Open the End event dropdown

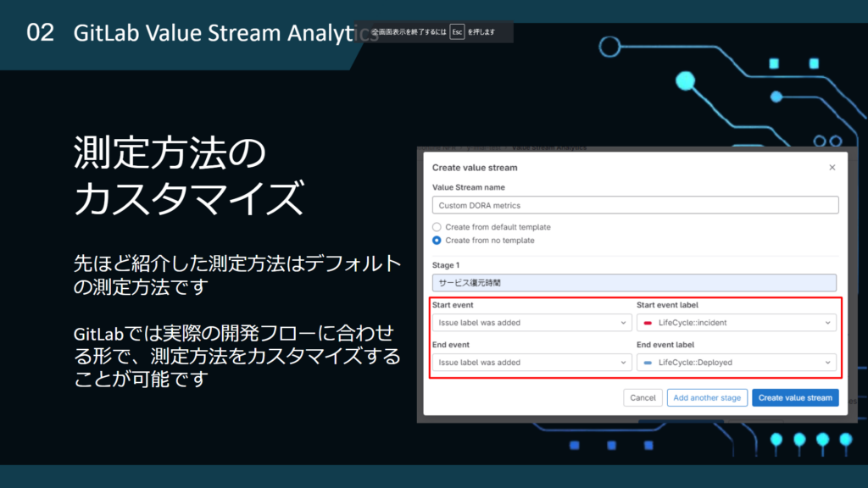tap(531, 363)
